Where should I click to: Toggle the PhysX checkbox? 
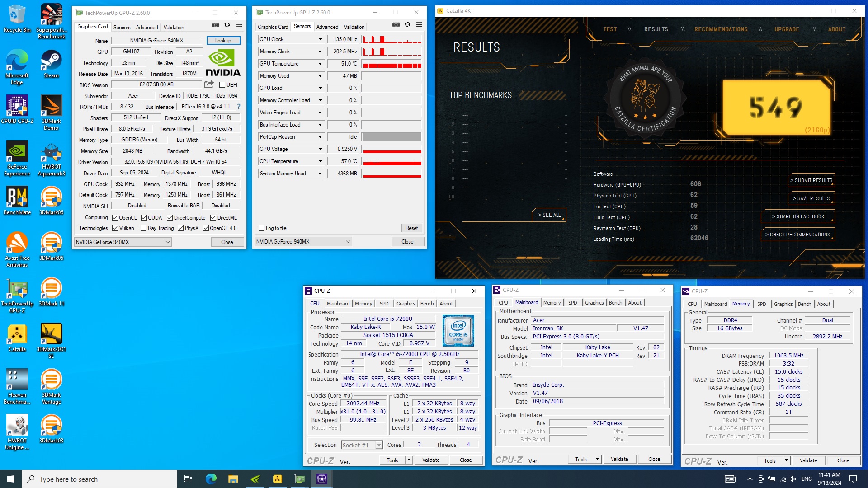180,228
